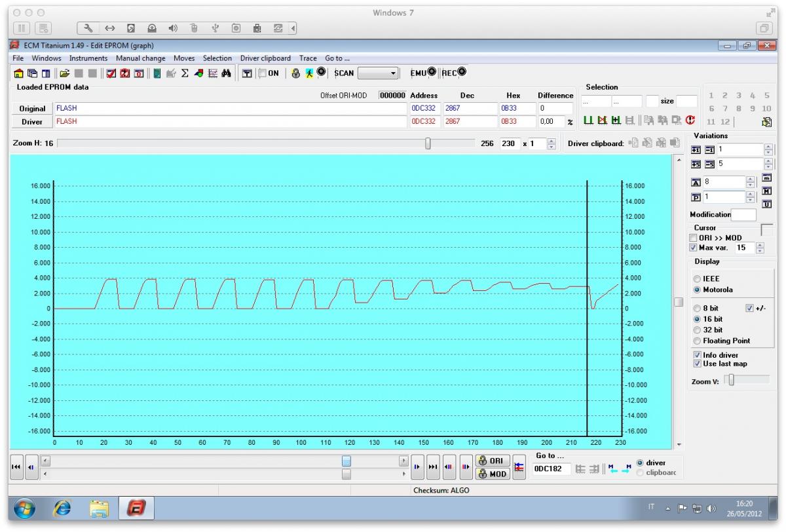Open the Instruments menu
Image resolution: width=786 pixels, height=532 pixels.
tap(88, 58)
